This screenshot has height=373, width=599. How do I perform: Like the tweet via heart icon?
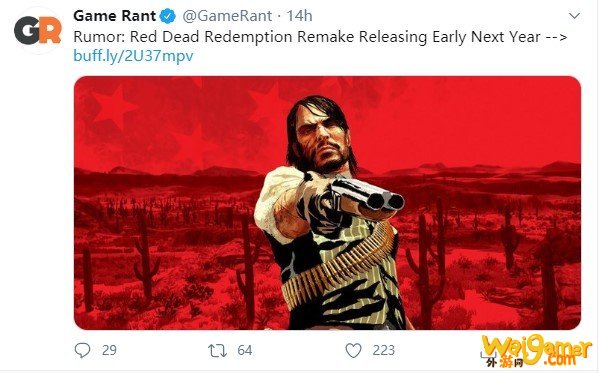[x=353, y=350]
